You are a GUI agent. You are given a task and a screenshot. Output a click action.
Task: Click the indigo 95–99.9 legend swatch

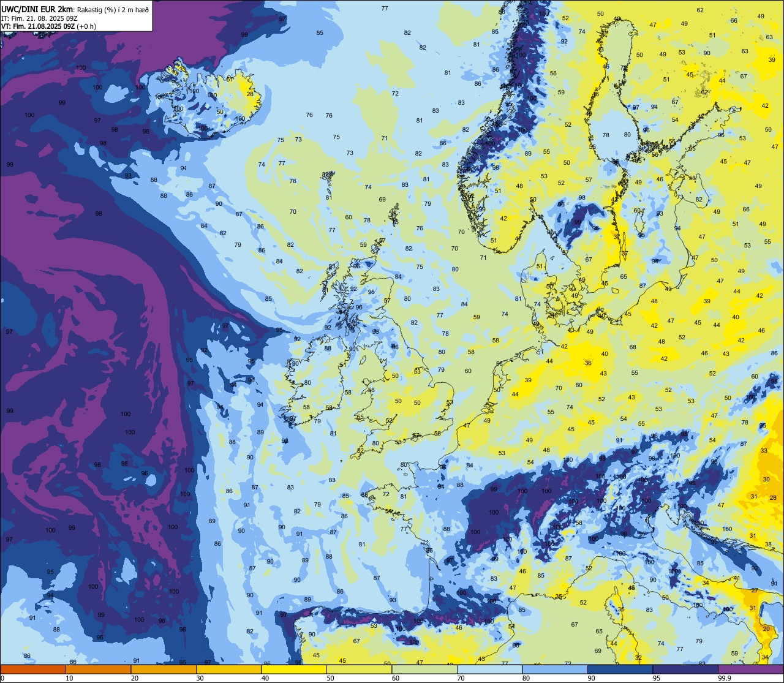click(x=685, y=670)
